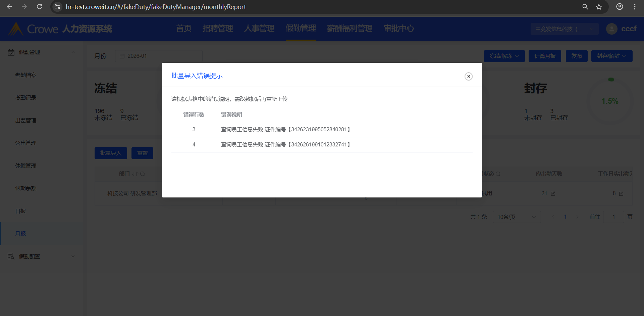Open browser zoom magnifier icon

[585, 7]
